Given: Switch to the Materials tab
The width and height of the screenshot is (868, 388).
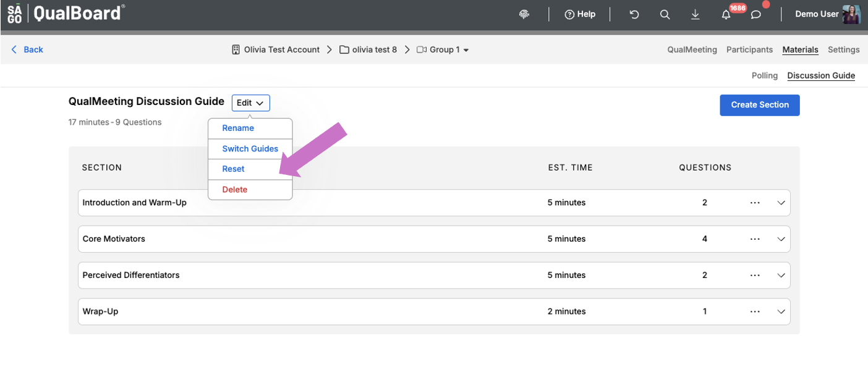Looking at the screenshot, I should [800, 49].
